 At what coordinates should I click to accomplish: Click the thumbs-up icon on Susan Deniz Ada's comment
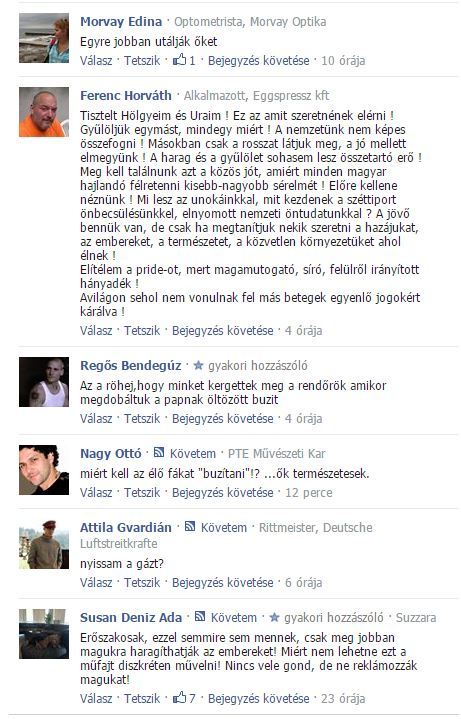(179, 698)
